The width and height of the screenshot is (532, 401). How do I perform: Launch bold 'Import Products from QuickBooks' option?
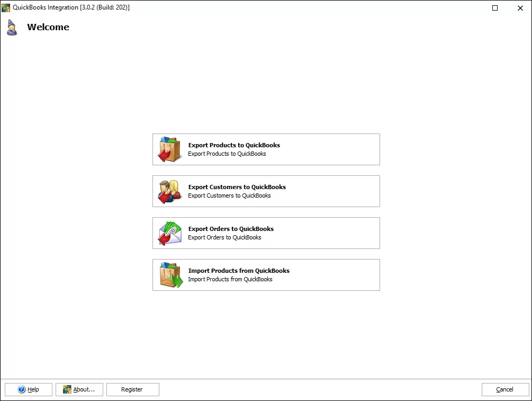pyautogui.click(x=239, y=271)
